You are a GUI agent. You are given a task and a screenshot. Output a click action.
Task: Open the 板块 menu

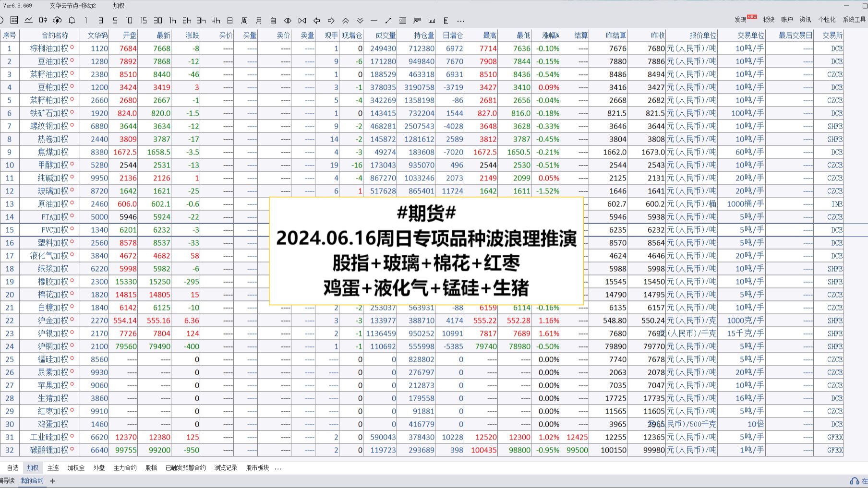769,20
